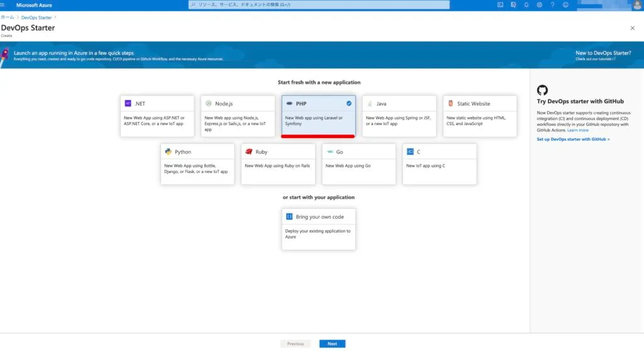Uncheck the PHP selected checkmark

pos(348,104)
